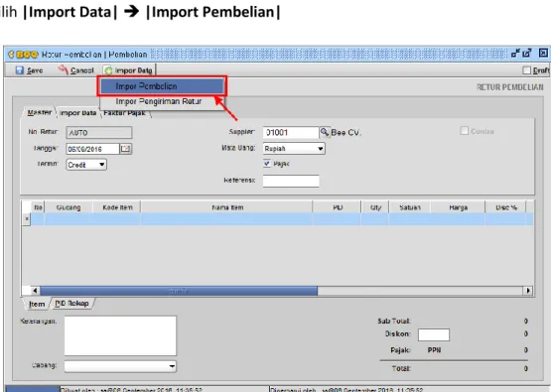Open the Tanggal calendar picker icon

point(125,149)
